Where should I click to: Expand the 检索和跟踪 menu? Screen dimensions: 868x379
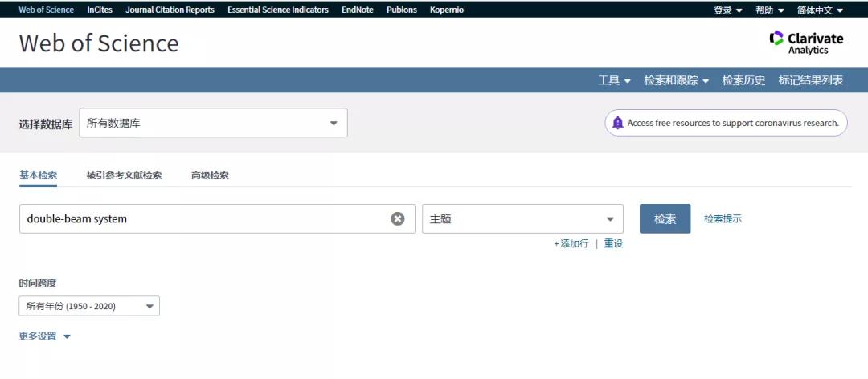coord(677,80)
